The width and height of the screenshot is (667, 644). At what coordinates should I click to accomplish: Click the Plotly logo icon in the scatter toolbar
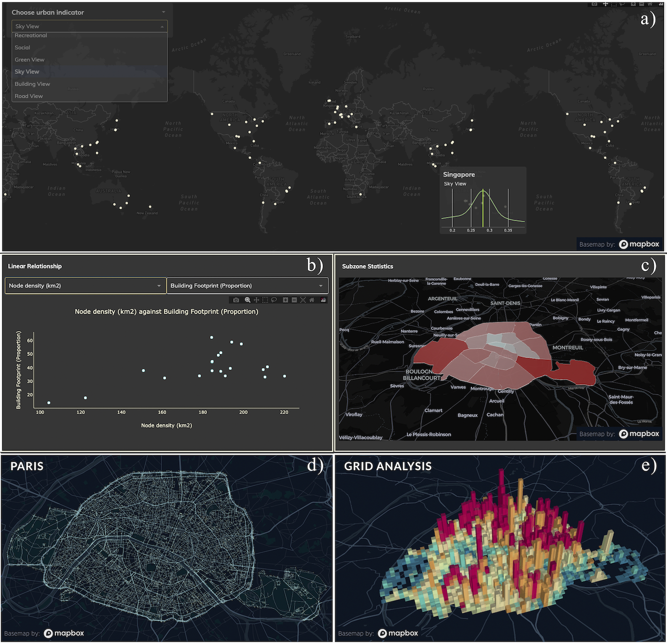click(324, 300)
